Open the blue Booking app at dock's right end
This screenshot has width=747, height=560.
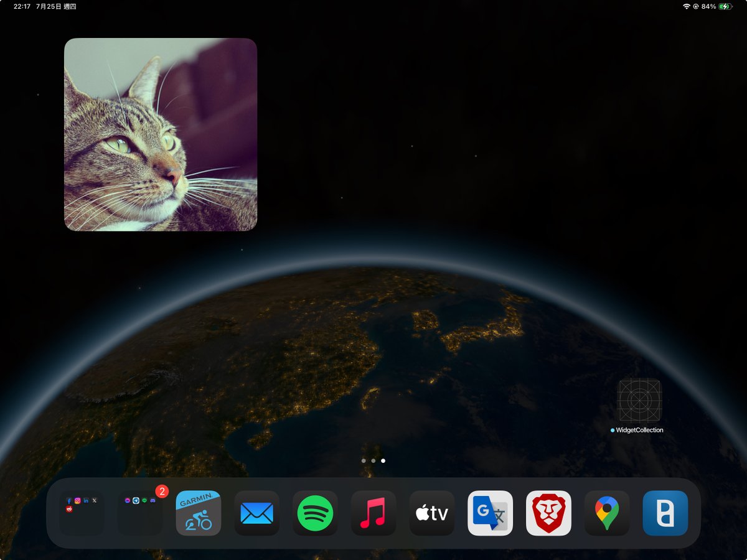(665, 513)
